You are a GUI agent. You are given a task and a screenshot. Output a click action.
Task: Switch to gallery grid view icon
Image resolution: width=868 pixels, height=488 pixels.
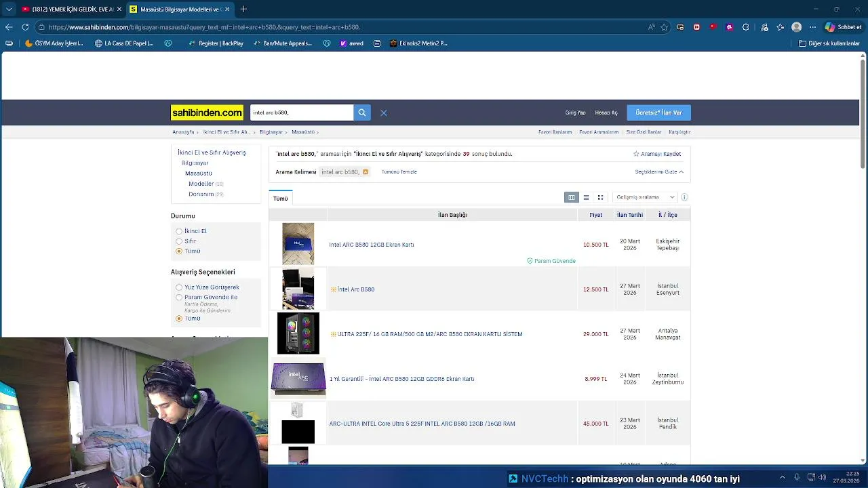click(600, 197)
